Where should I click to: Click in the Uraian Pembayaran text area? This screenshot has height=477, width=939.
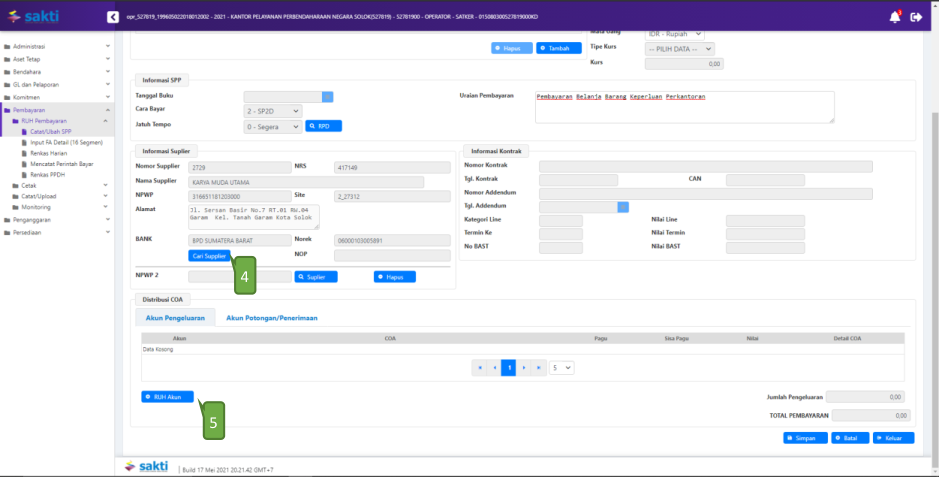click(684, 106)
